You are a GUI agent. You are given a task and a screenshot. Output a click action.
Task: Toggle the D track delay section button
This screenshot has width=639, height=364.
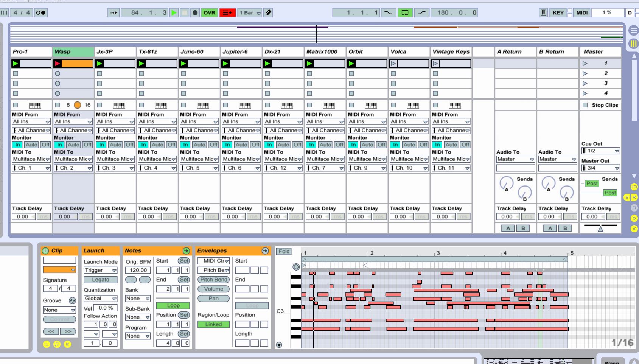click(x=634, y=218)
